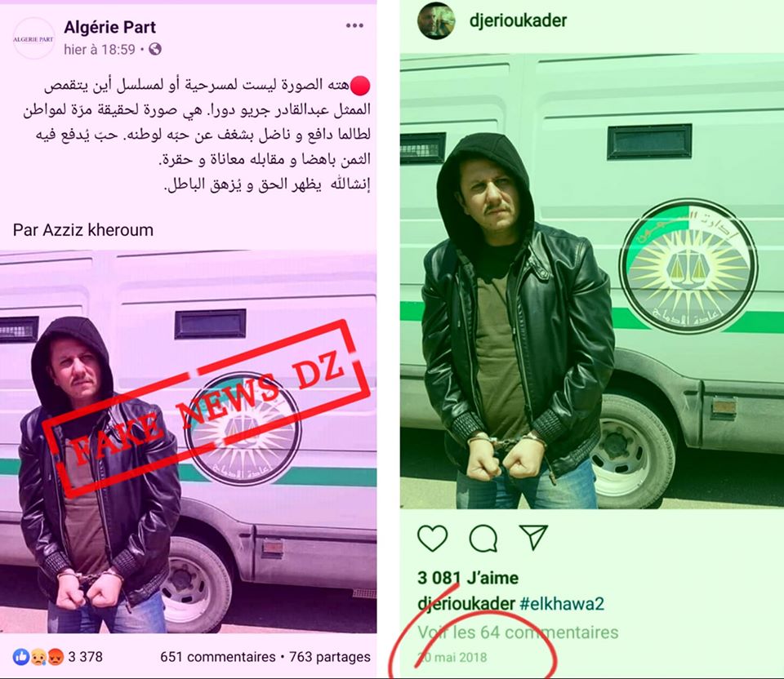The image size is (784, 679).
Task: Click the djerioukader profile avatar
Action: [436, 21]
